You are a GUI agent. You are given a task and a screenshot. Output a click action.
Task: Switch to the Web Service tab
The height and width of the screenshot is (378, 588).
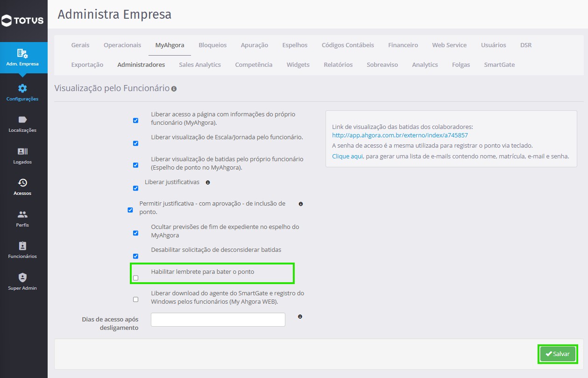449,45
